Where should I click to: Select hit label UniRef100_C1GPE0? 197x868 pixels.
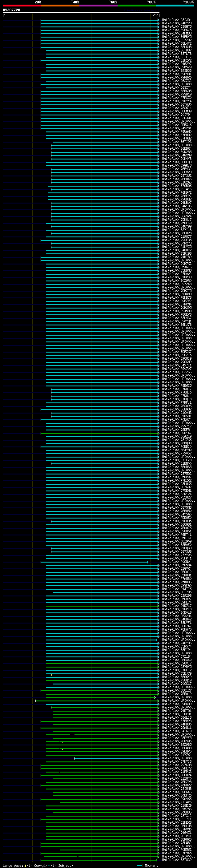[x=177, y=609]
